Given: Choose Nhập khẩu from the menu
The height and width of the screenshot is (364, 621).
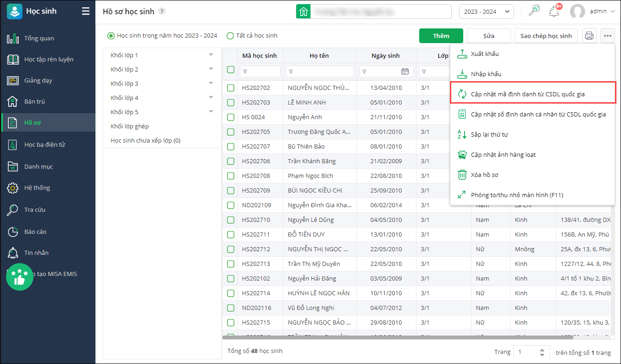Looking at the screenshot, I should [532, 74].
